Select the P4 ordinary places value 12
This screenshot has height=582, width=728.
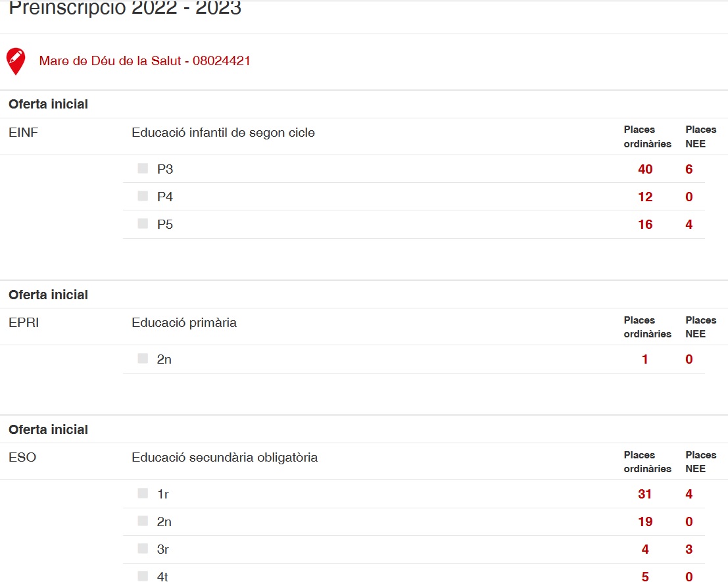coord(645,197)
